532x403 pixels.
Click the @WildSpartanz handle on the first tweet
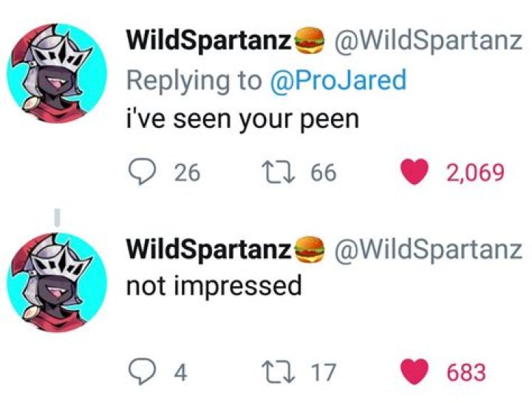coord(429,41)
